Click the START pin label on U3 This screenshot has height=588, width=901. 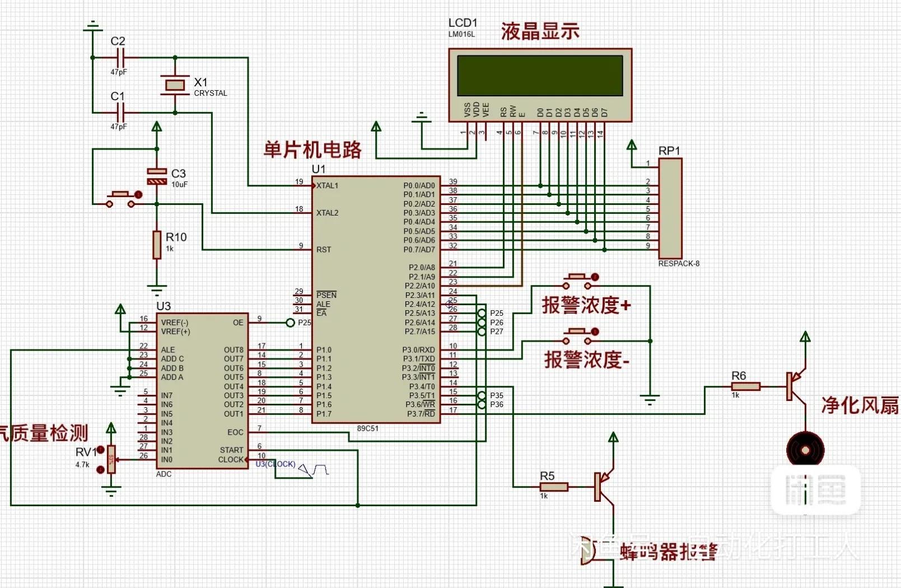(x=231, y=450)
